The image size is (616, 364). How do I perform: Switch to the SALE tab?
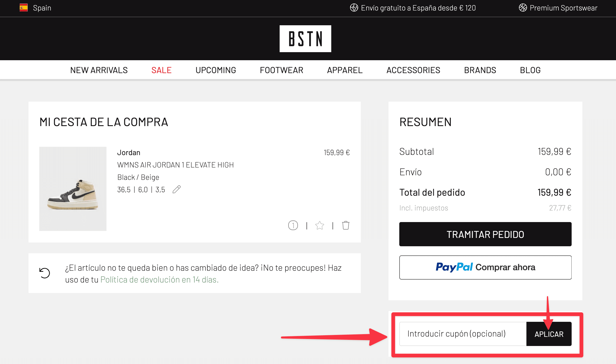[161, 70]
